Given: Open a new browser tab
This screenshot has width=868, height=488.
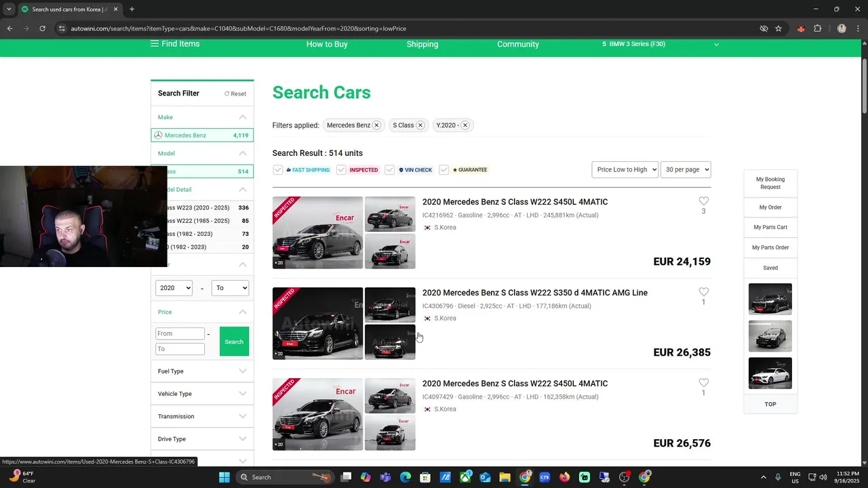Looking at the screenshot, I should point(132,9).
